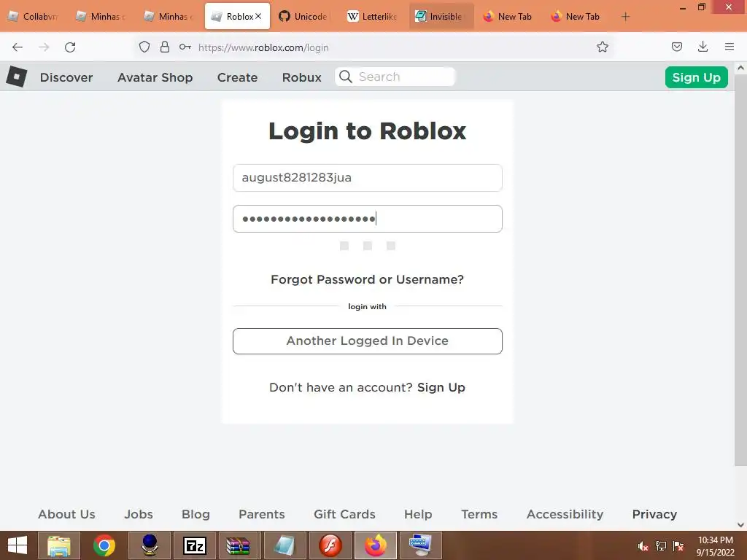The width and height of the screenshot is (747, 560).
Task: Open the 7-Zip taskbar icon
Action: coord(195,545)
